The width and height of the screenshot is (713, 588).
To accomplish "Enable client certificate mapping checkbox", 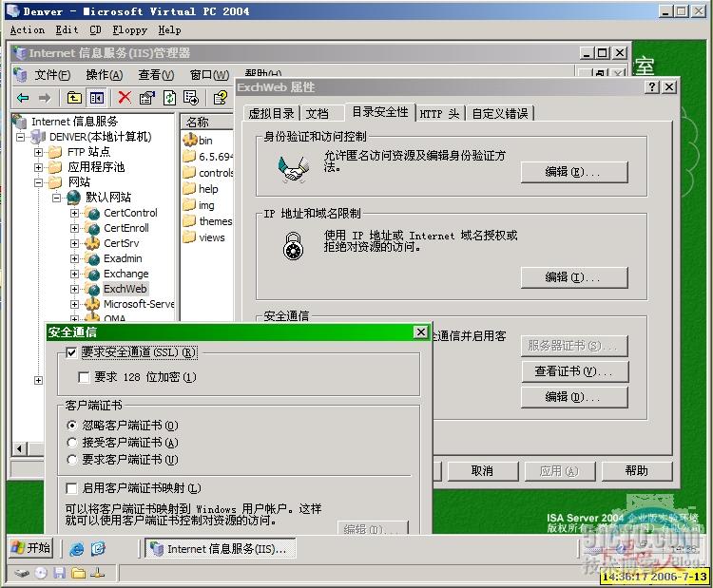I will (71, 488).
